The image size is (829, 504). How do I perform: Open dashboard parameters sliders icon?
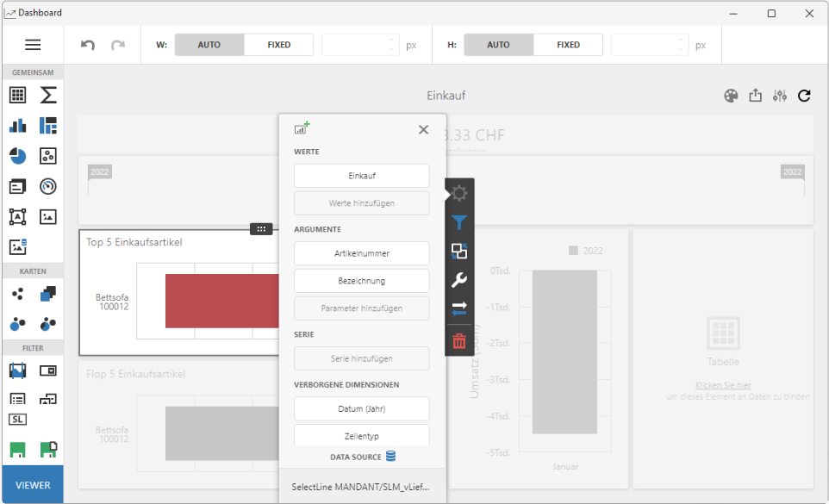780,96
